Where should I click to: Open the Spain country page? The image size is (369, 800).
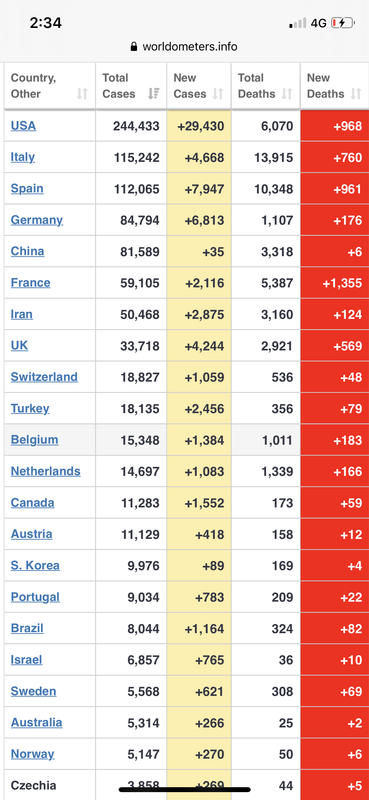[x=27, y=189]
